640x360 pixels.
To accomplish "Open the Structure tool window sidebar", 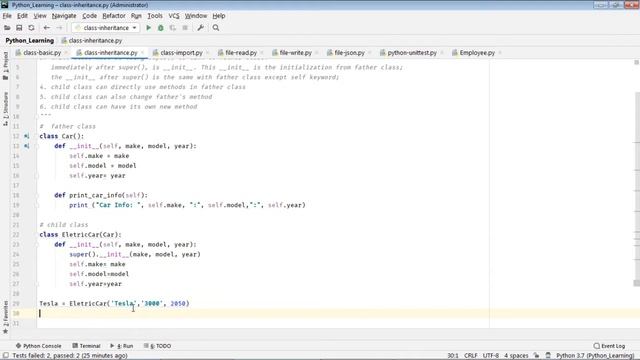I will coord(5,108).
